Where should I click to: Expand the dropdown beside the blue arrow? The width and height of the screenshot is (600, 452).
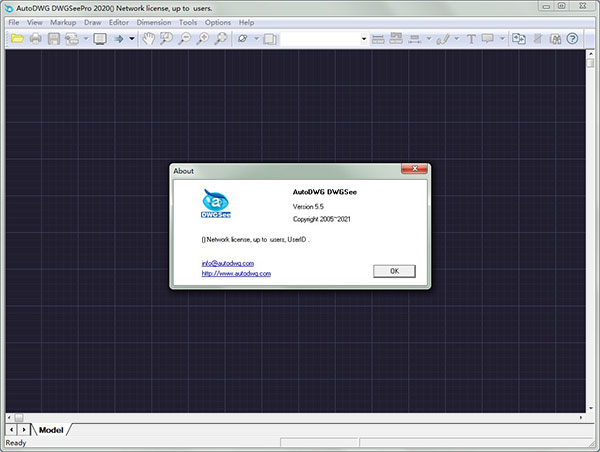point(132,39)
